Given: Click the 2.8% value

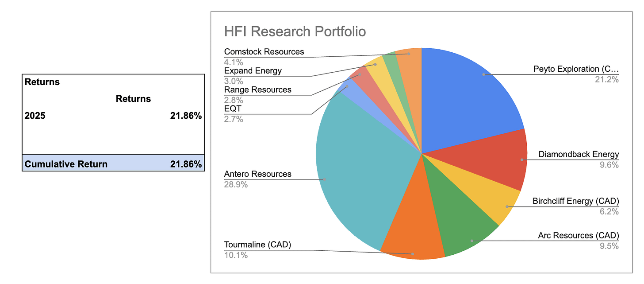Looking at the screenshot, I should [x=234, y=100].
